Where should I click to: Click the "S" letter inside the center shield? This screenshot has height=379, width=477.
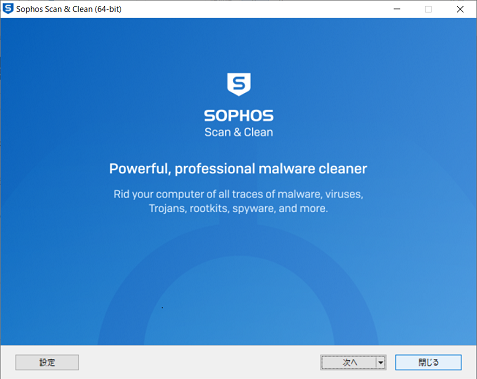point(239,83)
